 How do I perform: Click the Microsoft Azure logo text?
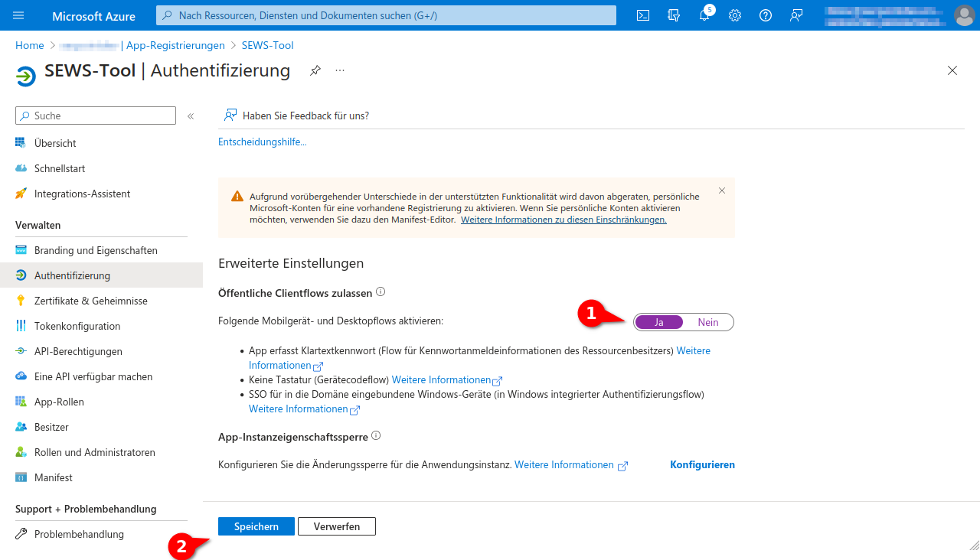coord(93,15)
